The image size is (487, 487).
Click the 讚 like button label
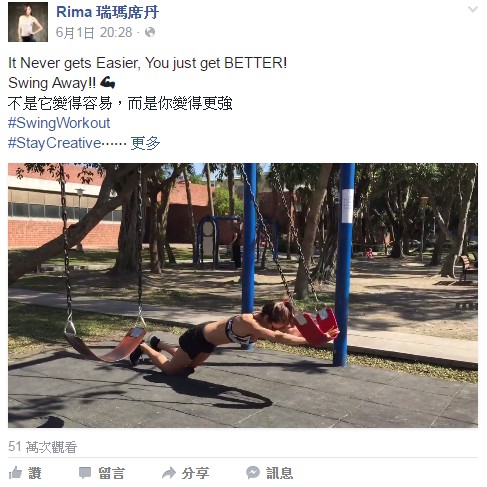click(x=35, y=473)
